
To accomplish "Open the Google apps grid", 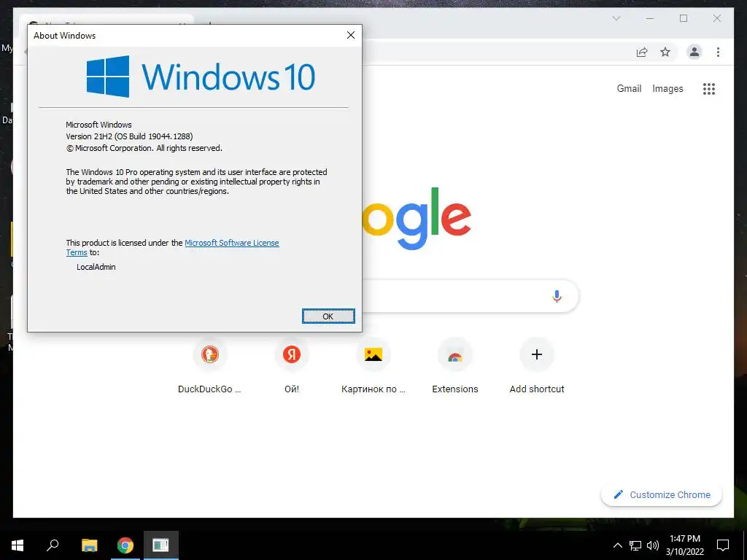I will point(709,88).
